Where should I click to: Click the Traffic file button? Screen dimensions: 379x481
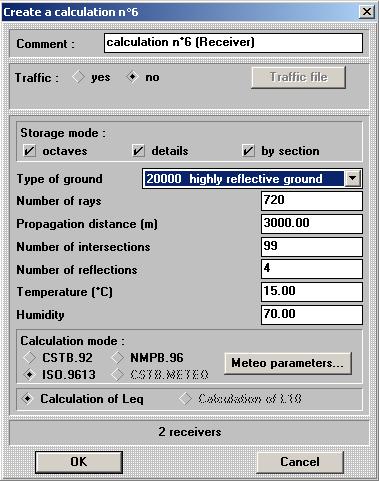point(298,77)
